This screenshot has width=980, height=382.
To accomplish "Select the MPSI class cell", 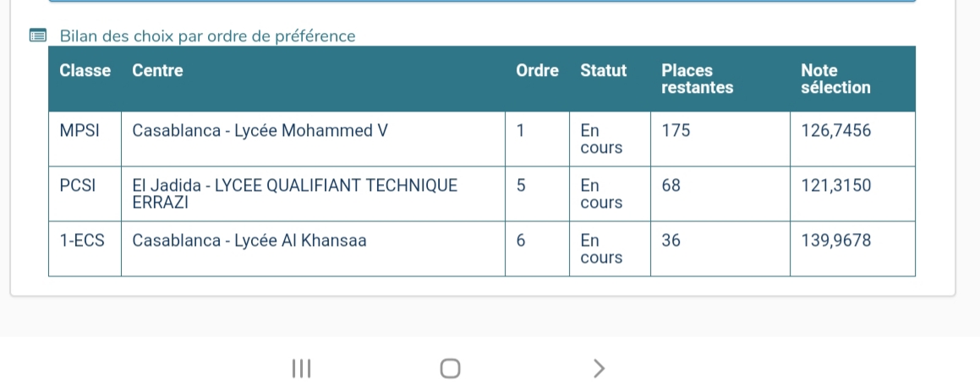I will pos(85,139).
